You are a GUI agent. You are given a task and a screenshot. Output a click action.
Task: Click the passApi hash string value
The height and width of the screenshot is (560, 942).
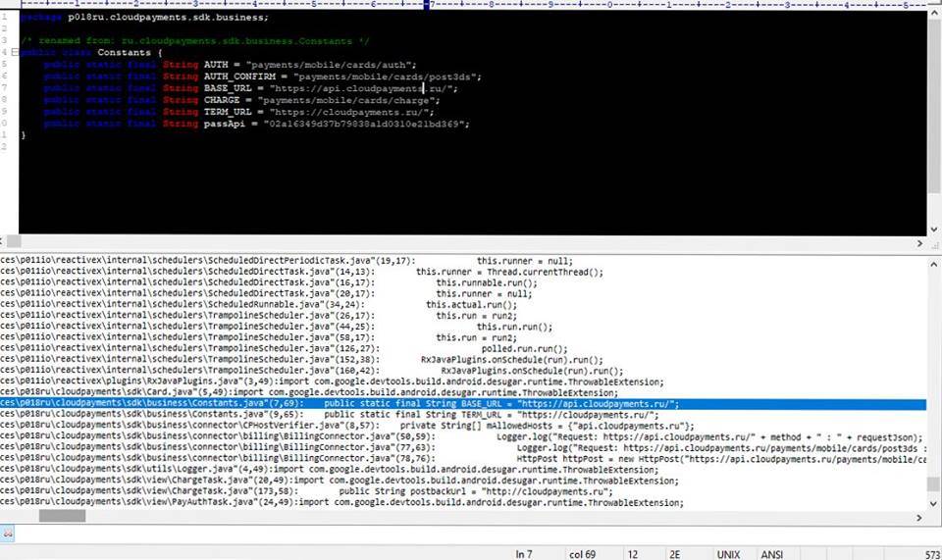364,124
